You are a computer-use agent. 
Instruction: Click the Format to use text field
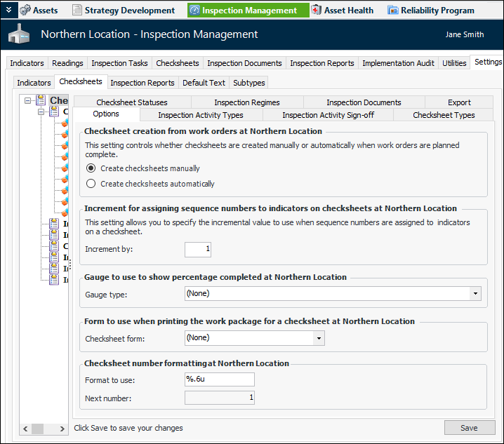219,379
